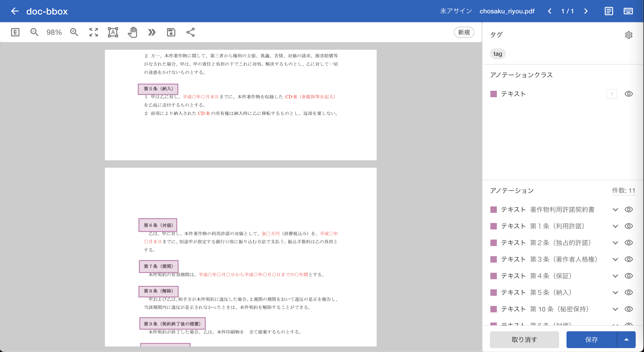Click the color swatch of 第5条(納入)
This screenshot has height=352, width=644.
click(x=494, y=292)
